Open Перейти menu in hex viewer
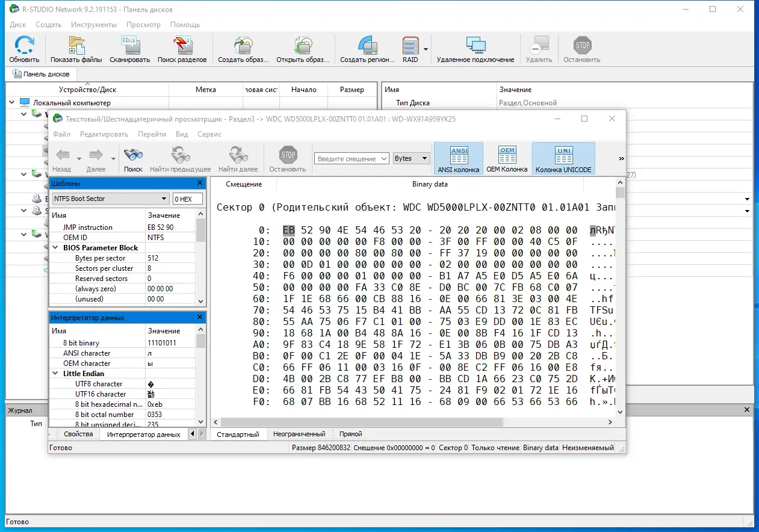This screenshot has width=759, height=532. point(152,134)
